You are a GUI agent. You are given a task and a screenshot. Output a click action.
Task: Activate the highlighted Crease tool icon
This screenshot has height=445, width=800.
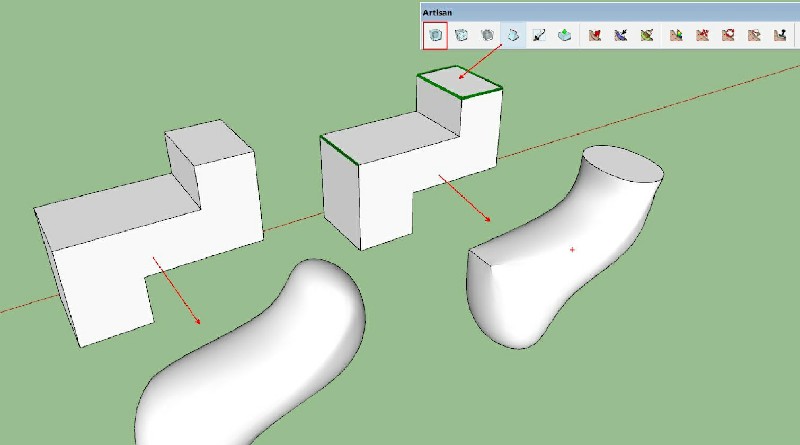click(513, 35)
